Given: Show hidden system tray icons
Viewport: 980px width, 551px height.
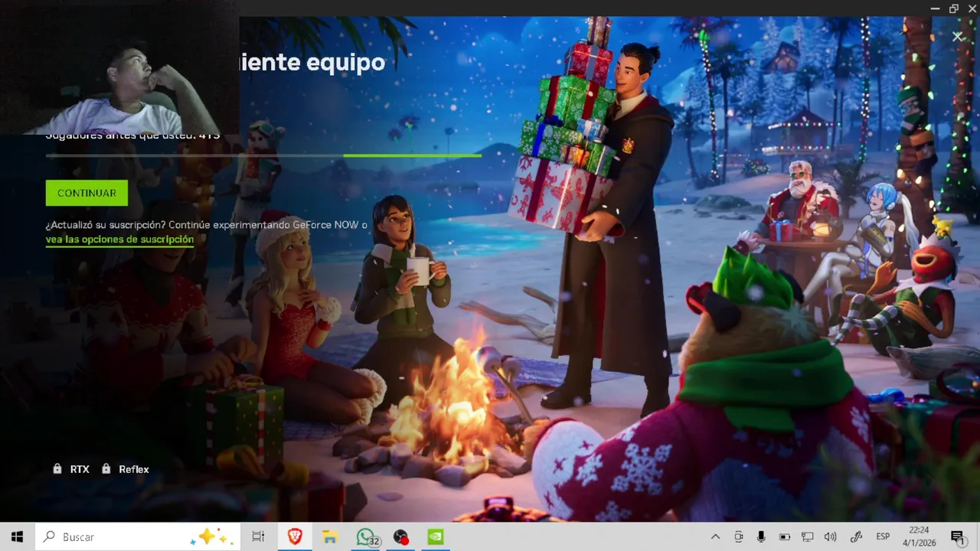Looking at the screenshot, I should (715, 537).
